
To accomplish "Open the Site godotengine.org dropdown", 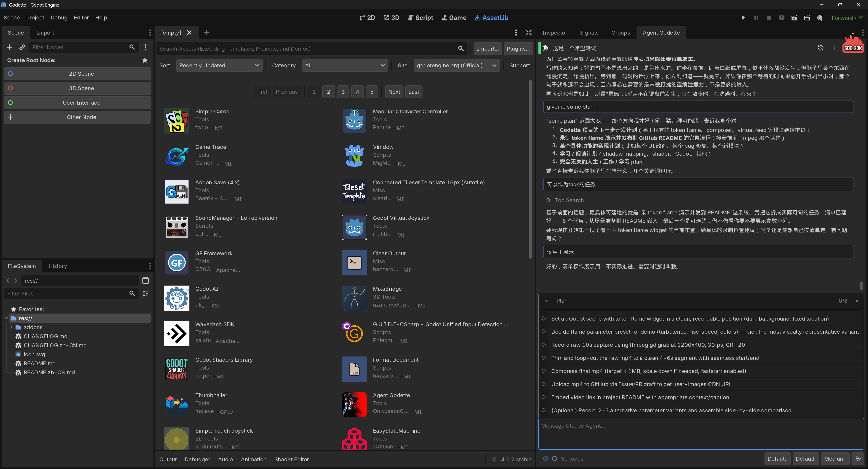I will coord(456,65).
